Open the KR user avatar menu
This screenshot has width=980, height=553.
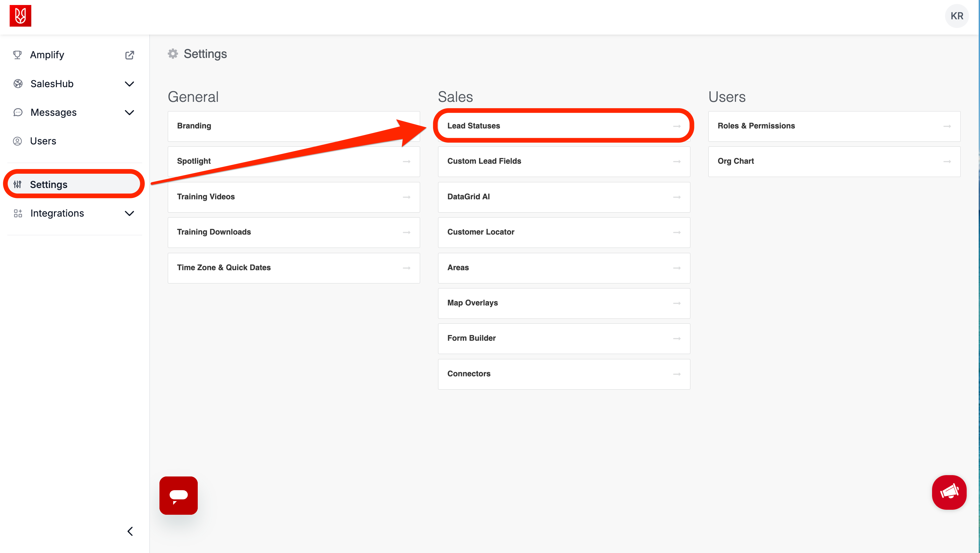(956, 16)
